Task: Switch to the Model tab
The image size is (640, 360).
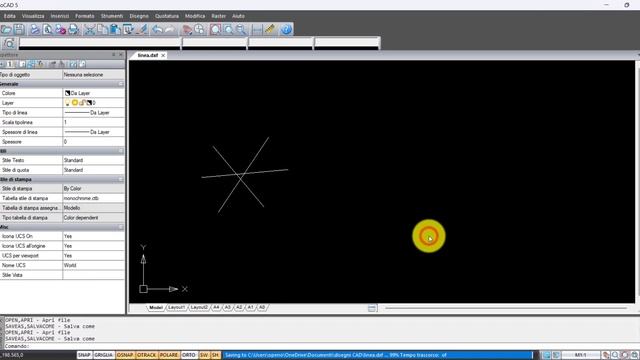Action: (156, 307)
